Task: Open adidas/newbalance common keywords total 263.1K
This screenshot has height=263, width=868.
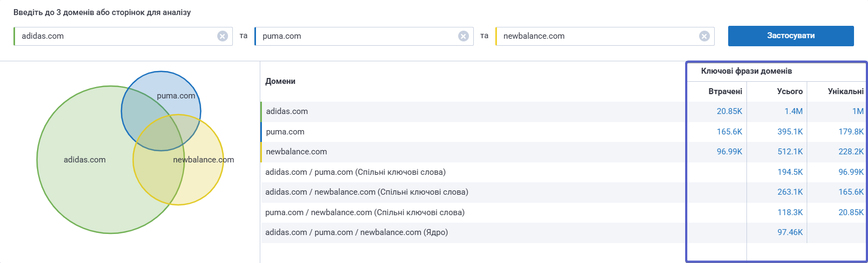Action: coord(790,192)
